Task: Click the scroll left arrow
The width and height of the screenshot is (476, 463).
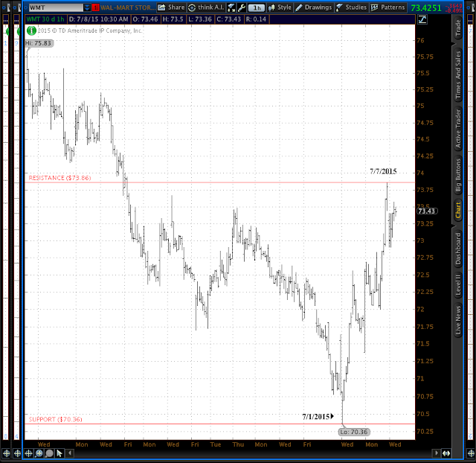Action: (70, 453)
